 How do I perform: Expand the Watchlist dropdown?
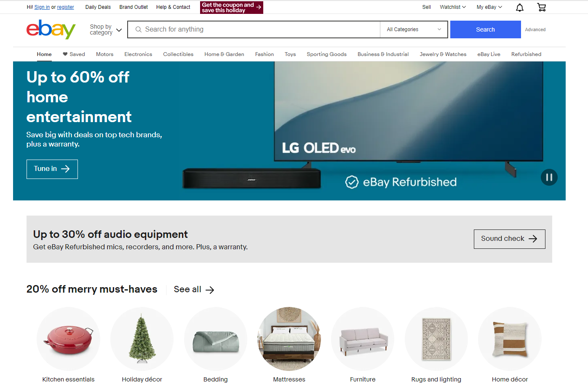[x=453, y=7]
